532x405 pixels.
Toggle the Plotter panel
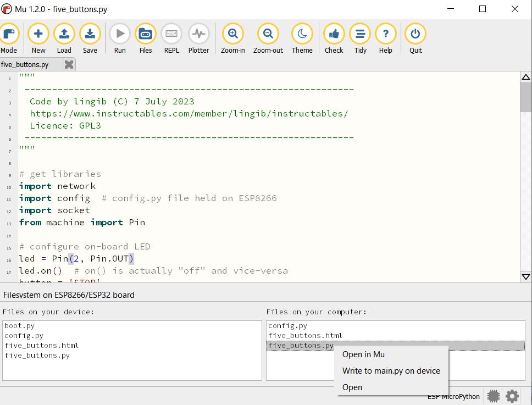pyautogui.click(x=198, y=34)
